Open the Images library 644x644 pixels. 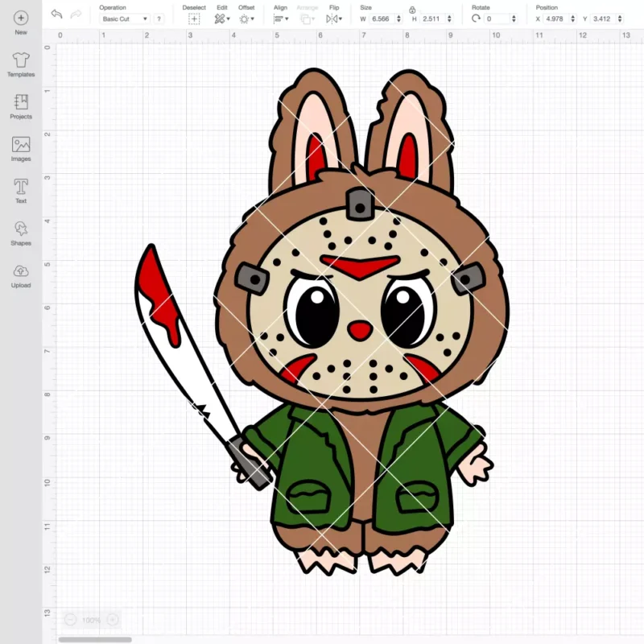(21, 149)
